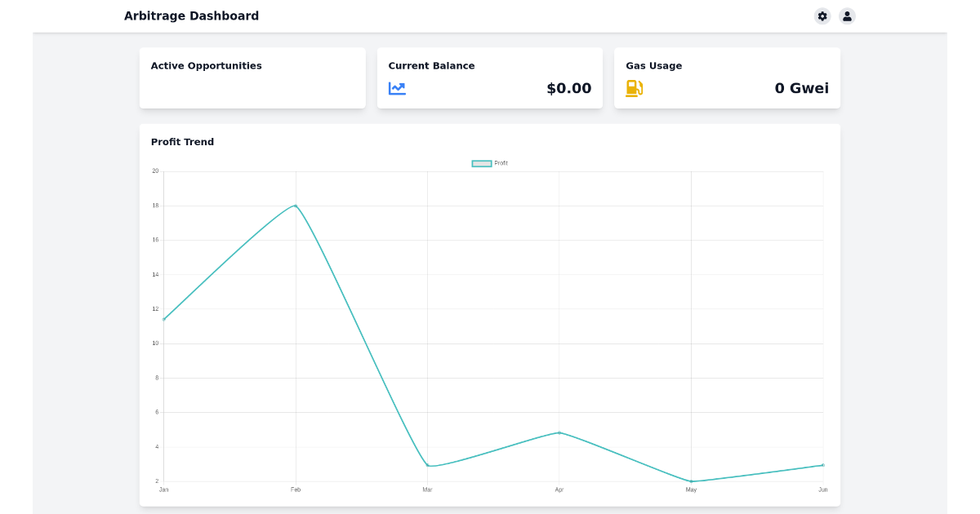Screen dimensions: 980x514
Task: Click the gear icon near the top right
Action: (x=822, y=16)
